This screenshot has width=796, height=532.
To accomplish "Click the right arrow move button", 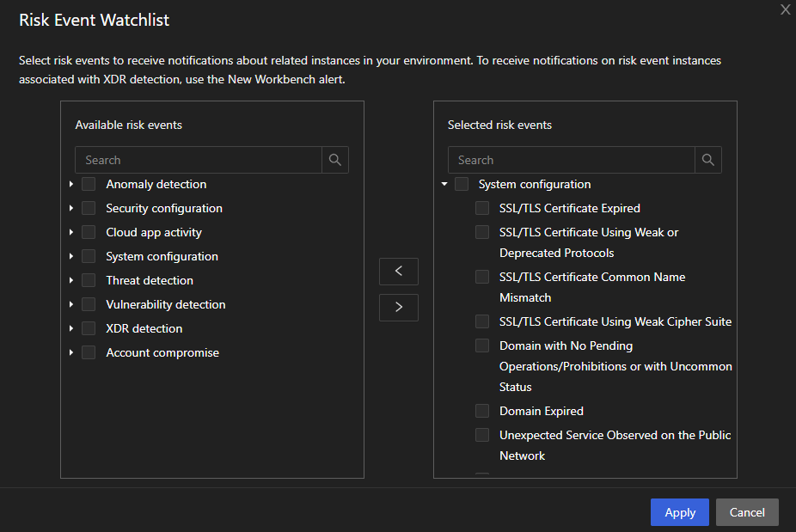I will [x=398, y=308].
